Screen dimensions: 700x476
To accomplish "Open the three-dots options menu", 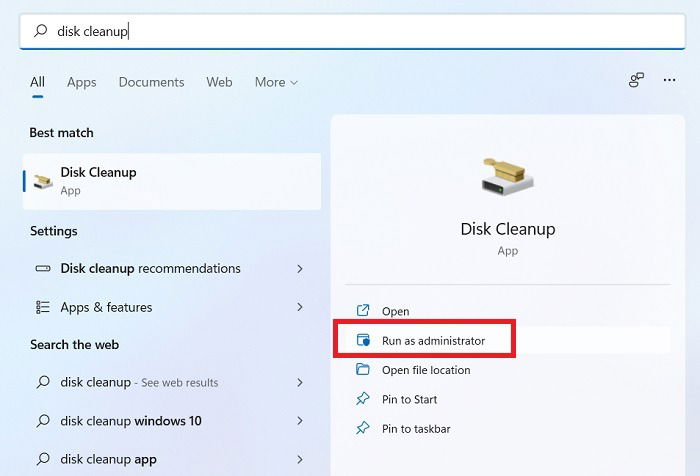I will [x=669, y=80].
